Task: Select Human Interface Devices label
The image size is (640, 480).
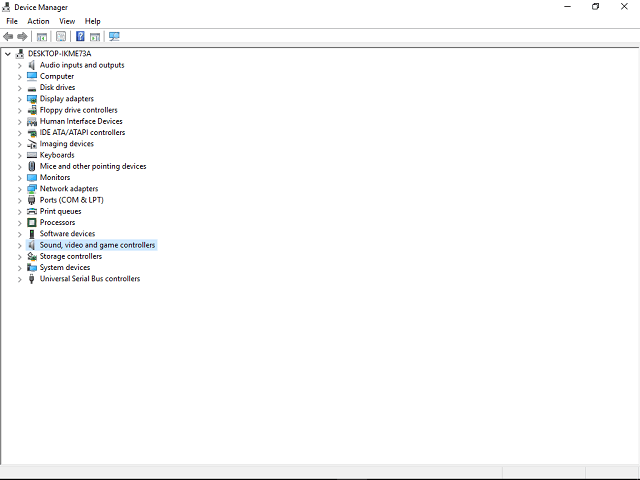Action: (81, 121)
